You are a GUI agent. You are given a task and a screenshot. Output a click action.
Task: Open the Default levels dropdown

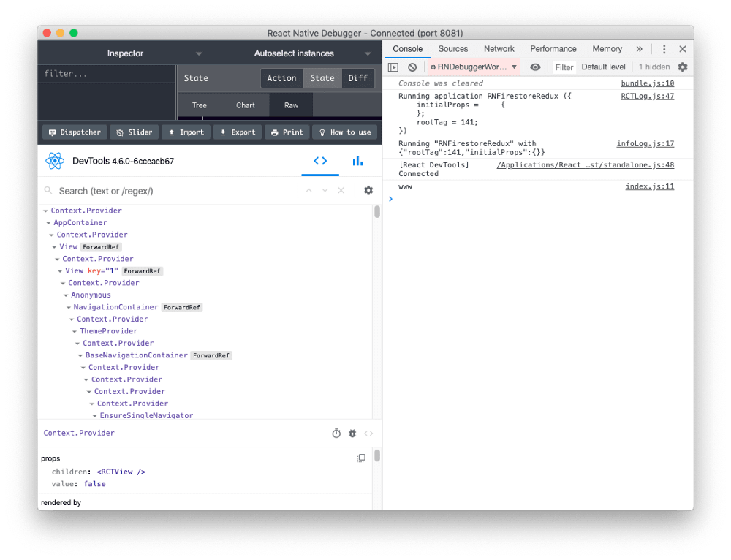(x=604, y=67)
